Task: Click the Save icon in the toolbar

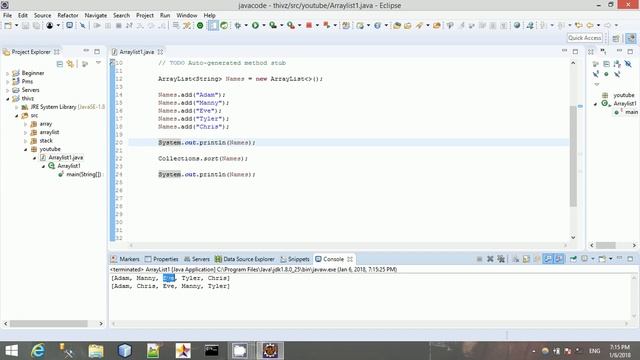Action: coord(25,25)
